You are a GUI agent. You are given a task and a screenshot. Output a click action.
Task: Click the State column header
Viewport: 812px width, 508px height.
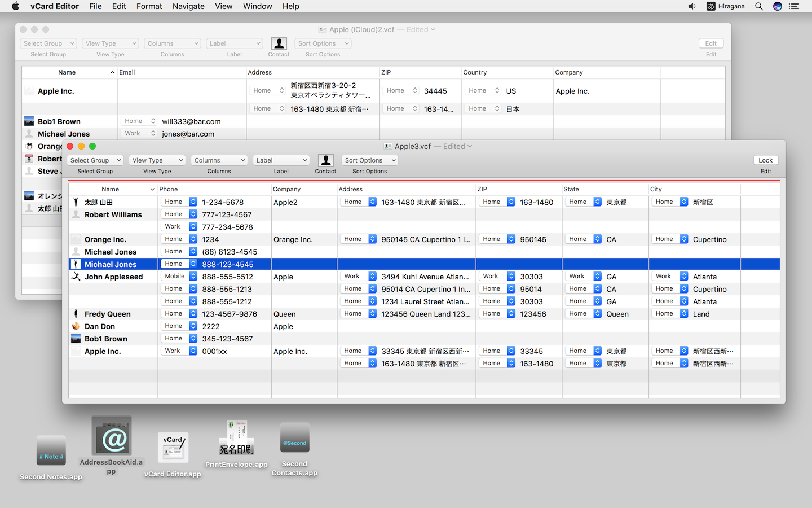[605, 189]
